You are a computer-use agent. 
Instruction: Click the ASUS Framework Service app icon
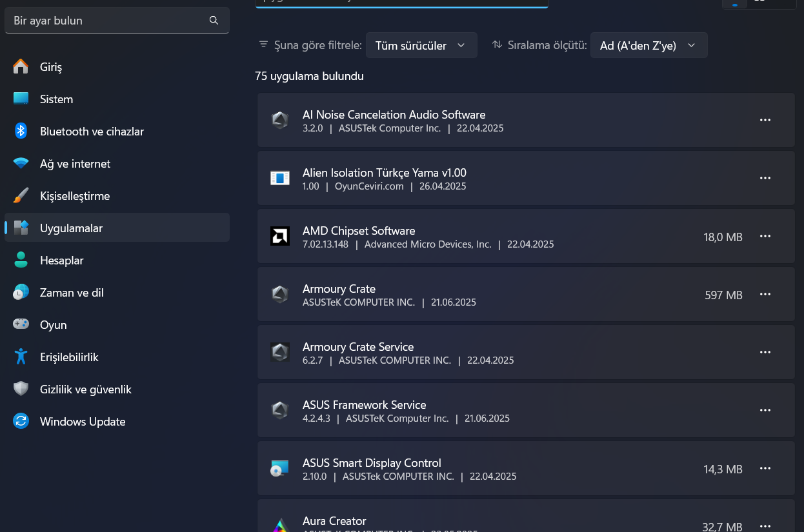click(x=279, y=410)
